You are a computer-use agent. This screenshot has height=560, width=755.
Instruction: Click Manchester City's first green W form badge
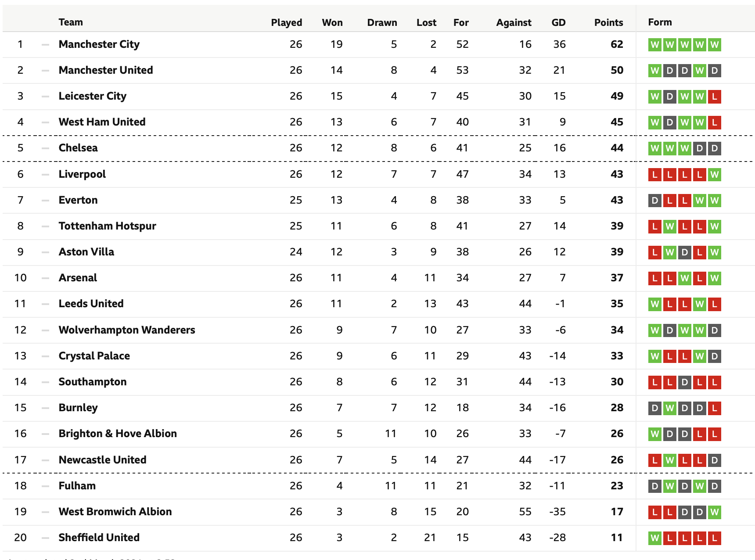[655, 45]
